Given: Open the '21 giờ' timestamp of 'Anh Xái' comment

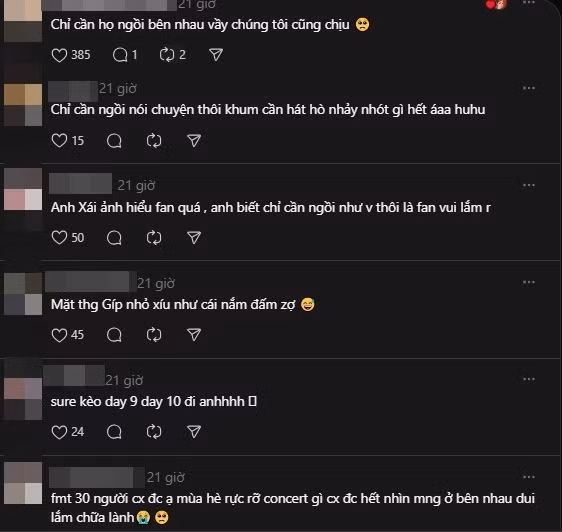Looking at the screenshot, I should coord(136,186).
